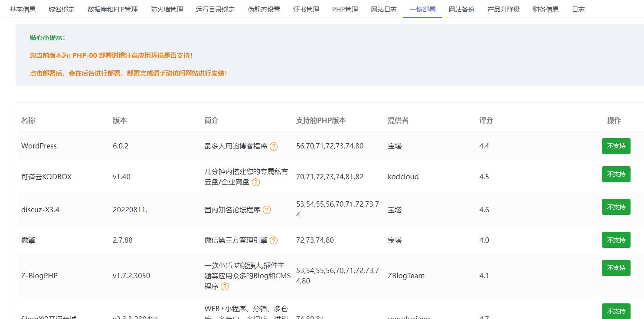Click the ZBlogTeam provider cell

[406, 276]
